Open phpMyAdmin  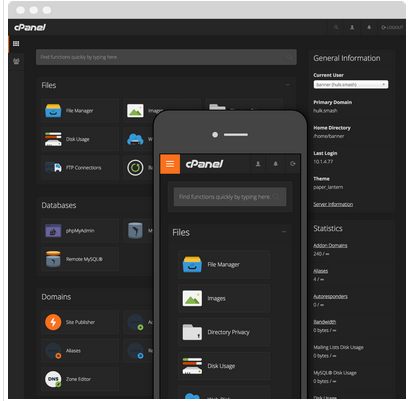(x=80, y=231)
